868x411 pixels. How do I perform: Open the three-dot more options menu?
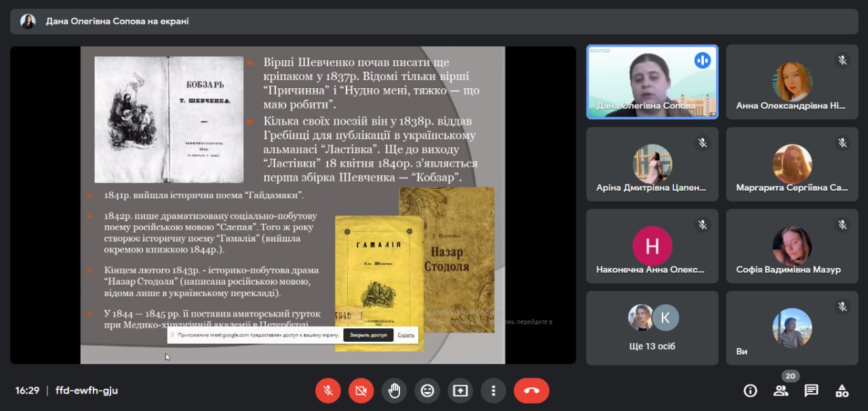493,391
